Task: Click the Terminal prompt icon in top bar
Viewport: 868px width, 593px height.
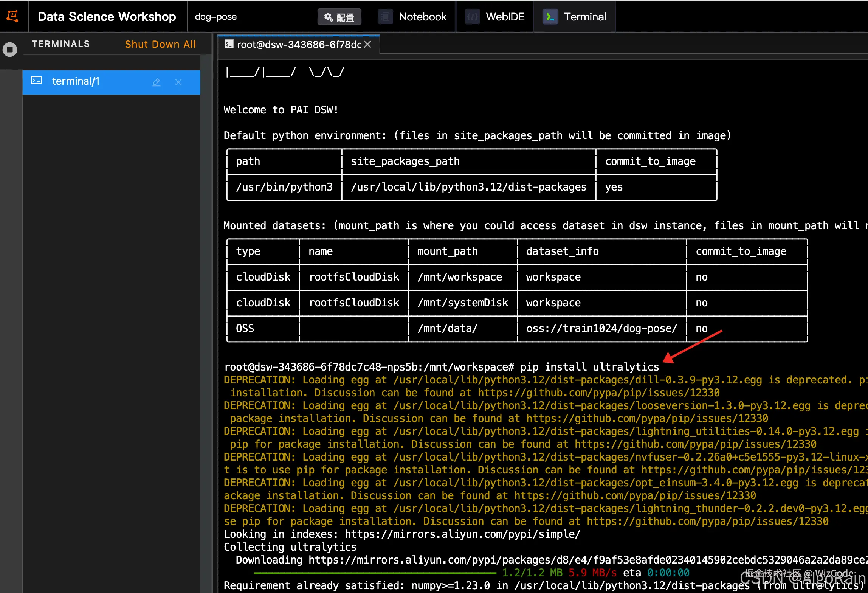Action: coord(550,17)
